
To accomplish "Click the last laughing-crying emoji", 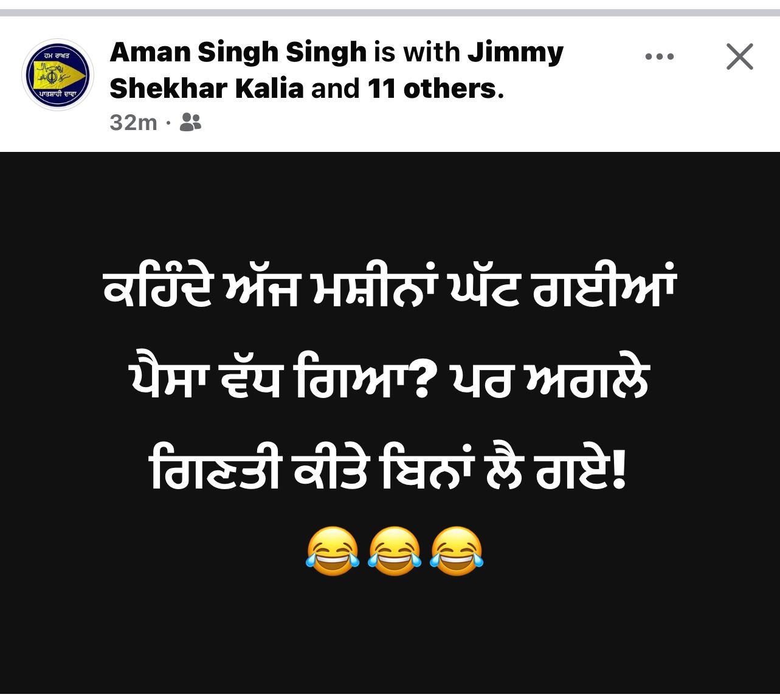I will click(457, 551).
